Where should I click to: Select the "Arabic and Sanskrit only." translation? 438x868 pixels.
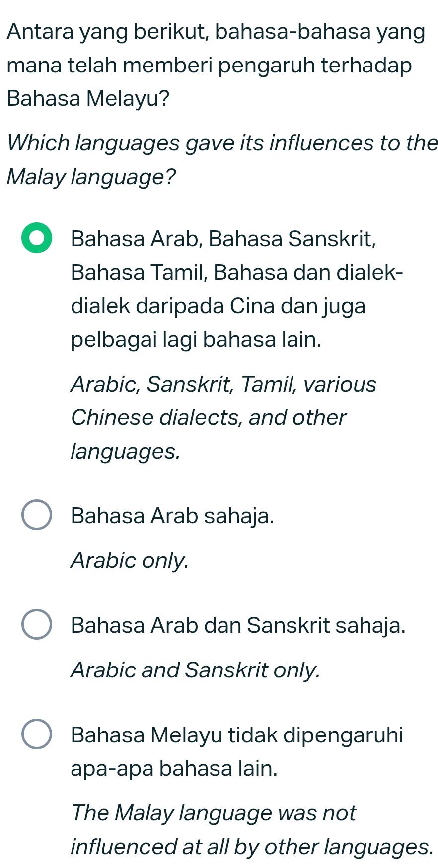point(196,669)
